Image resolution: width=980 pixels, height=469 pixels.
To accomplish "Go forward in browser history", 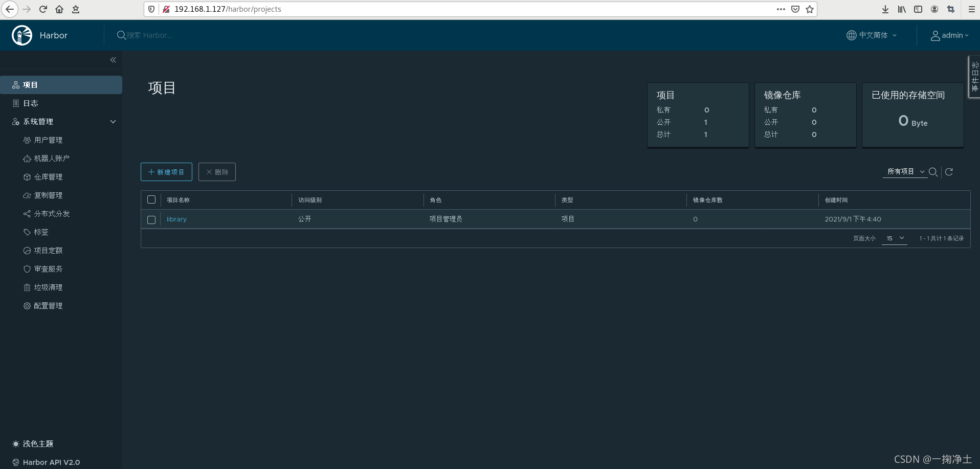I will 27,9.
